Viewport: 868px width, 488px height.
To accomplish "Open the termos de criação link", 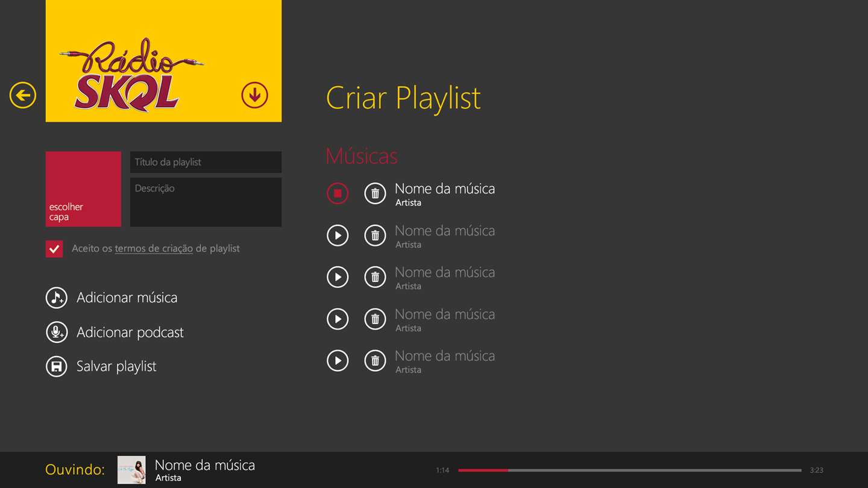I will pyautogui.click(x=154, y=248).
